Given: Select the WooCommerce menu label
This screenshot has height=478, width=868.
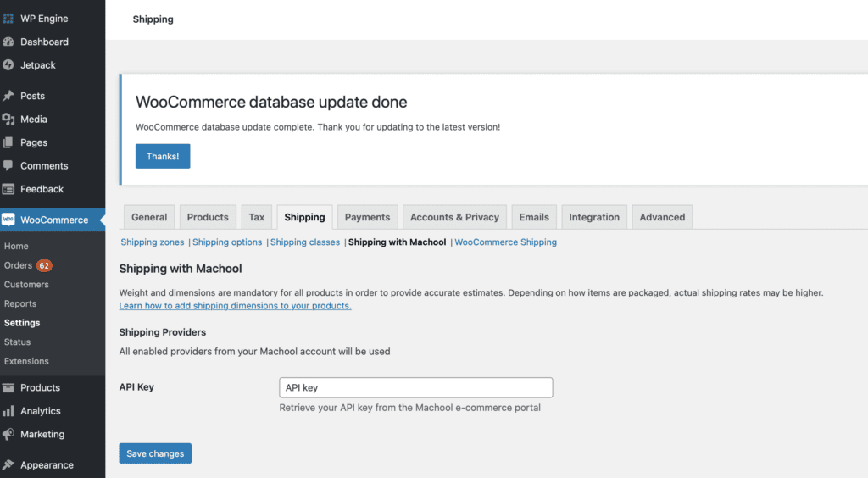Looking at the screenshot, I should pos(54,220).
